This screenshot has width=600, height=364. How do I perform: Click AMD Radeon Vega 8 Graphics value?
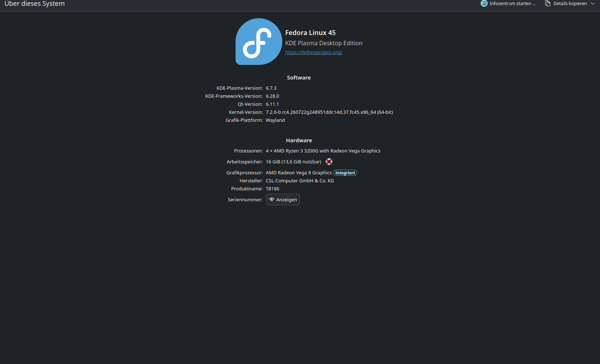click(x=299, y=173)
